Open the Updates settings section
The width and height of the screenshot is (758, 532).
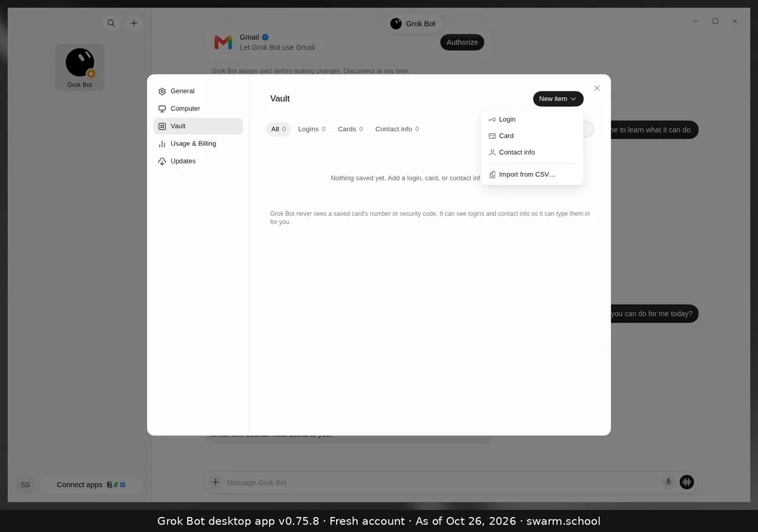pos(198,162)
